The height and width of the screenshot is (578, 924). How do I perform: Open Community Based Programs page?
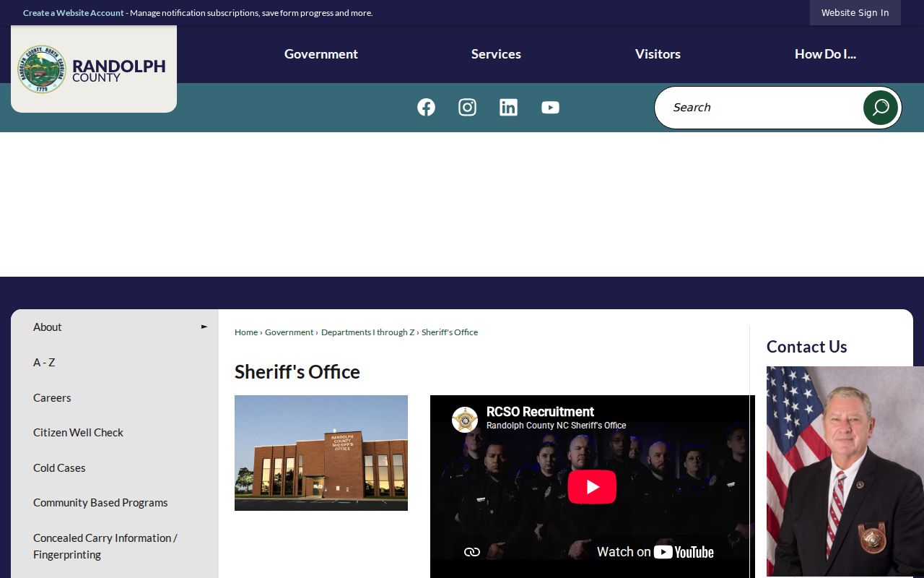click(100, 503)
